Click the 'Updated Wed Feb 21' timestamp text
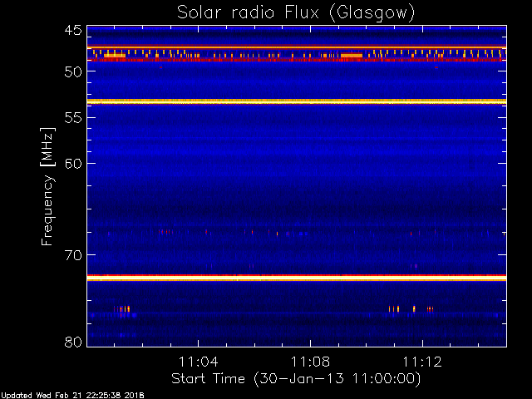Image resolution: width=532 pixels, height=399 pixels. [72, 396]
